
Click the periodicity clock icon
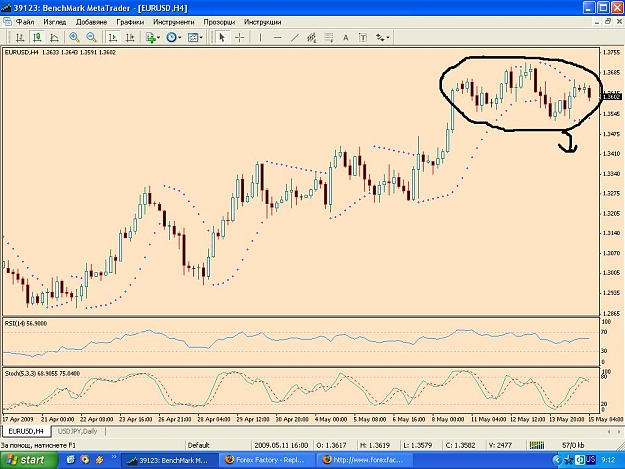pyautogui.click(x=171, y=37)
